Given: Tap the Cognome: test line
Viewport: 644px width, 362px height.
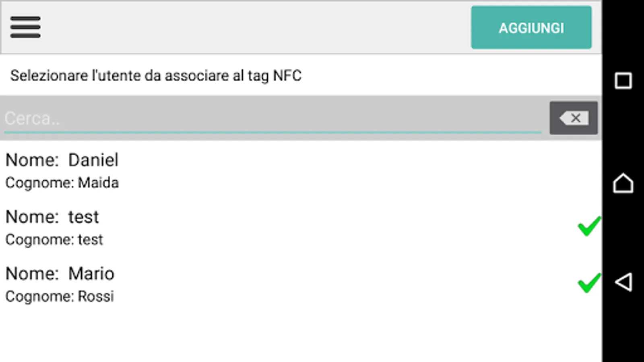Looking at the screenshot, I should pos(54,240).
